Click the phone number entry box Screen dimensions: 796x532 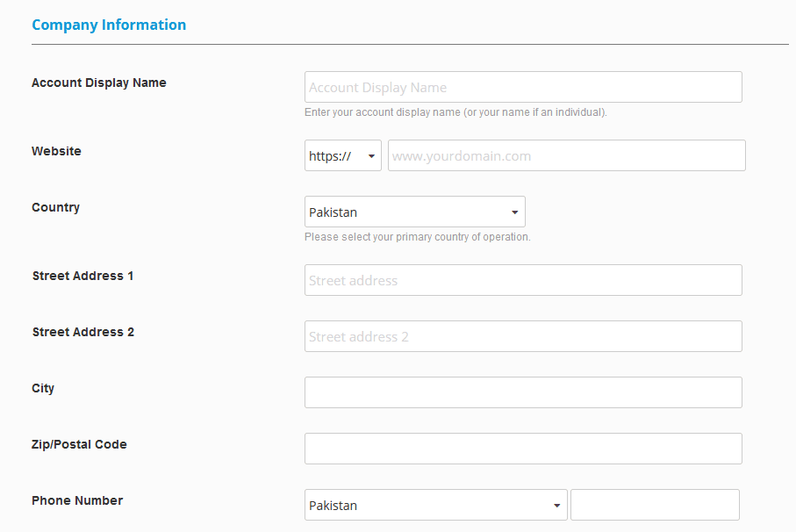click(655, 505)
